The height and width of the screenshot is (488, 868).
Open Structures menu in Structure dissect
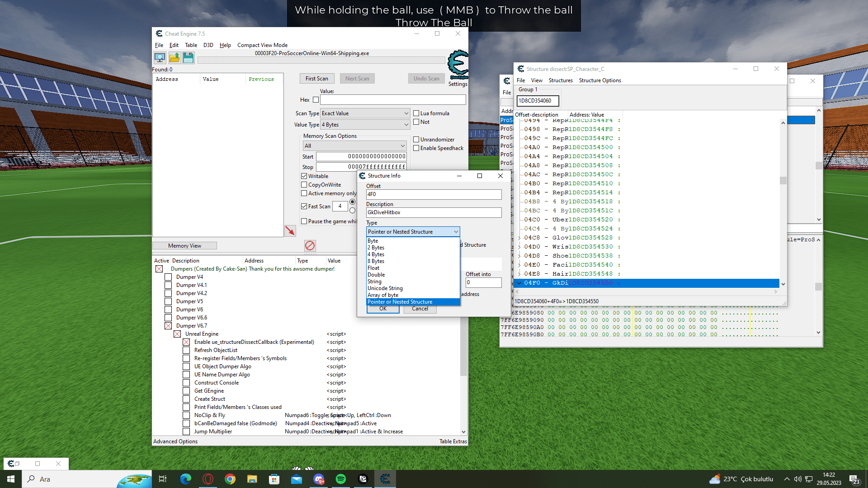pos(561,80)
